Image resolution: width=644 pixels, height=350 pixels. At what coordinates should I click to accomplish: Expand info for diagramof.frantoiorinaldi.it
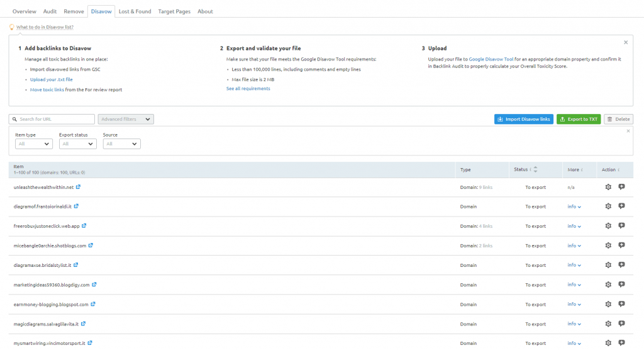574,206
